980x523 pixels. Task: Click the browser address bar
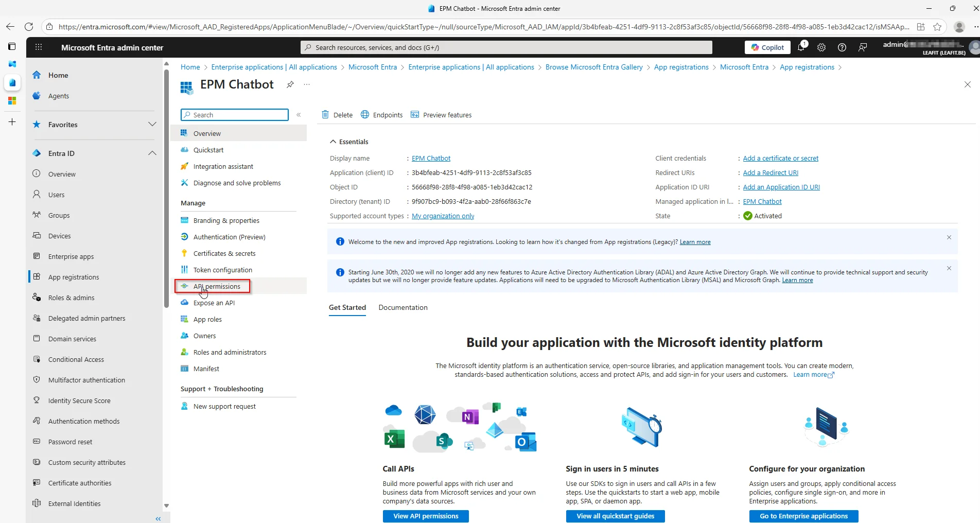[x=483, y=27]
